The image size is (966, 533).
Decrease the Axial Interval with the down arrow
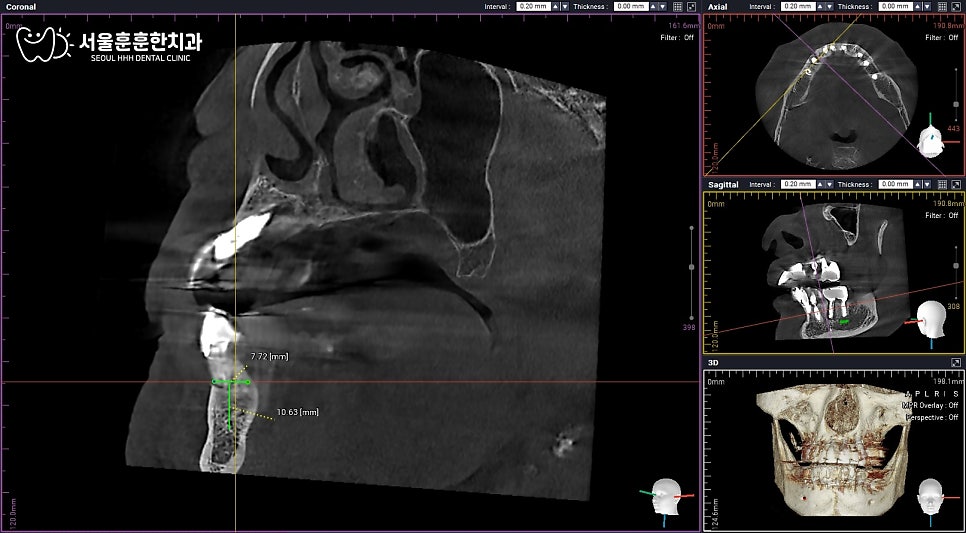click(829, 6)
